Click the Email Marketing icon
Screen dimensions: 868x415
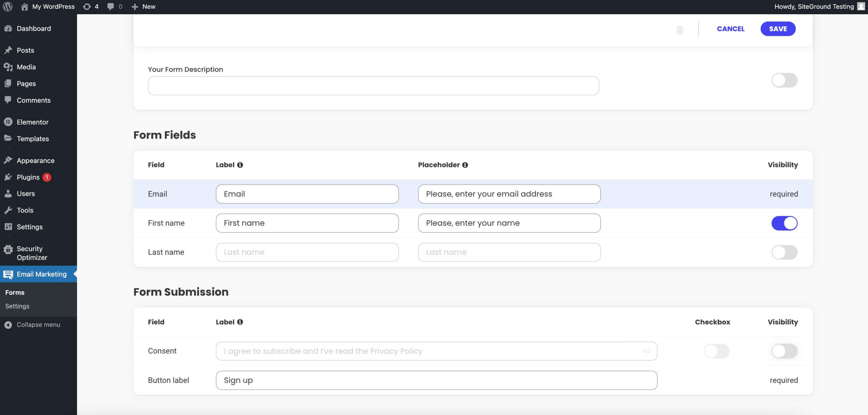click(x=8, y=274)
